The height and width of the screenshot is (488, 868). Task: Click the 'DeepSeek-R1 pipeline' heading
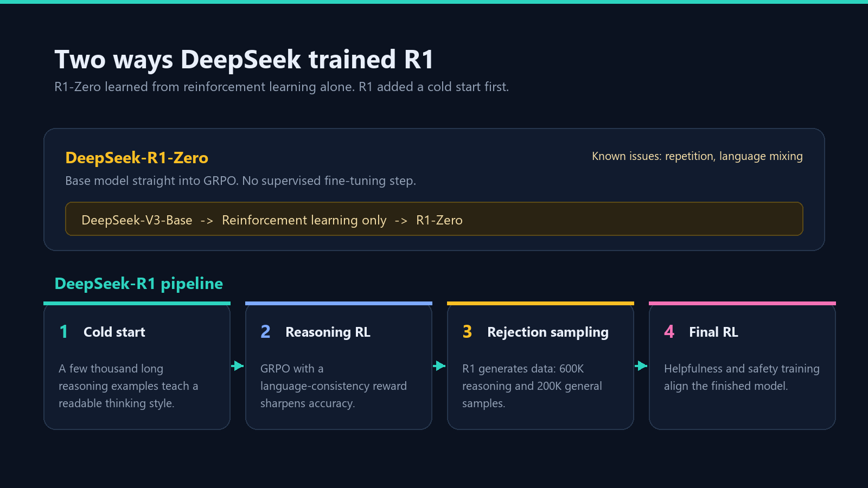tap(139, 284)
